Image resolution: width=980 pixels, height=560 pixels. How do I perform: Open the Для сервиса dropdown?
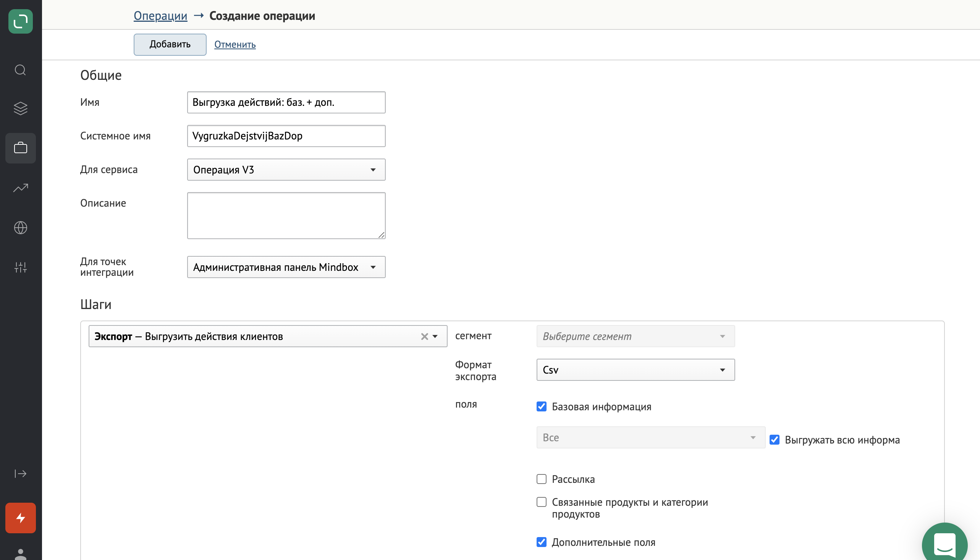tap(286, 170)
